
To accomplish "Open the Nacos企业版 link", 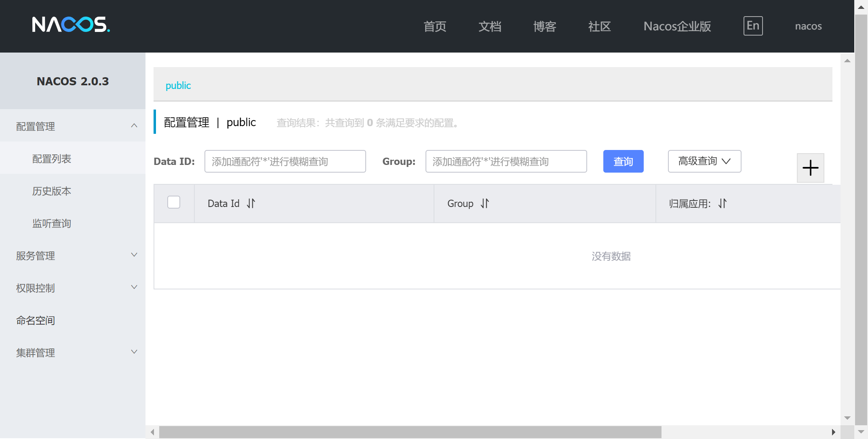I will [677, 26].
